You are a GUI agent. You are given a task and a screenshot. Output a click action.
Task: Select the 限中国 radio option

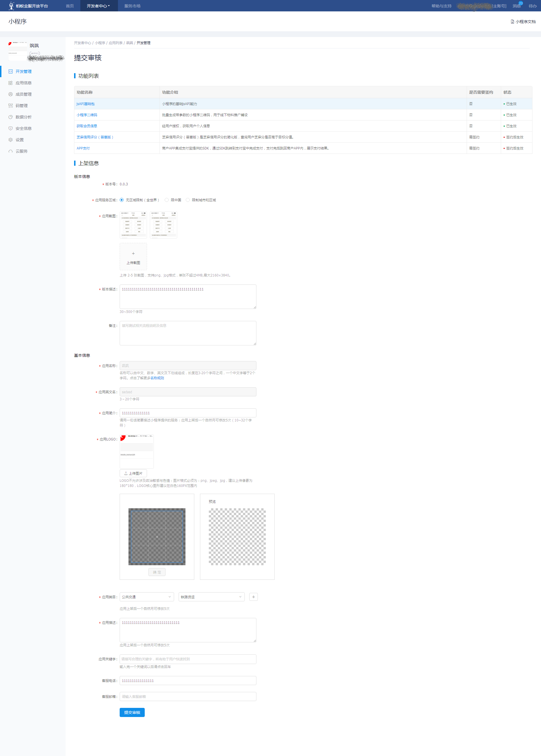click(x=167, y=200)
